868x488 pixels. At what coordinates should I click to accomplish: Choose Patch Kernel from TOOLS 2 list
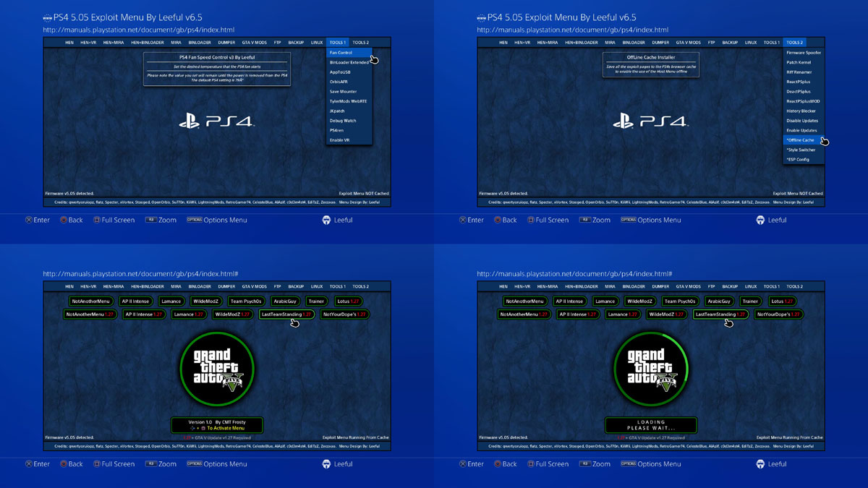(804, 62)
